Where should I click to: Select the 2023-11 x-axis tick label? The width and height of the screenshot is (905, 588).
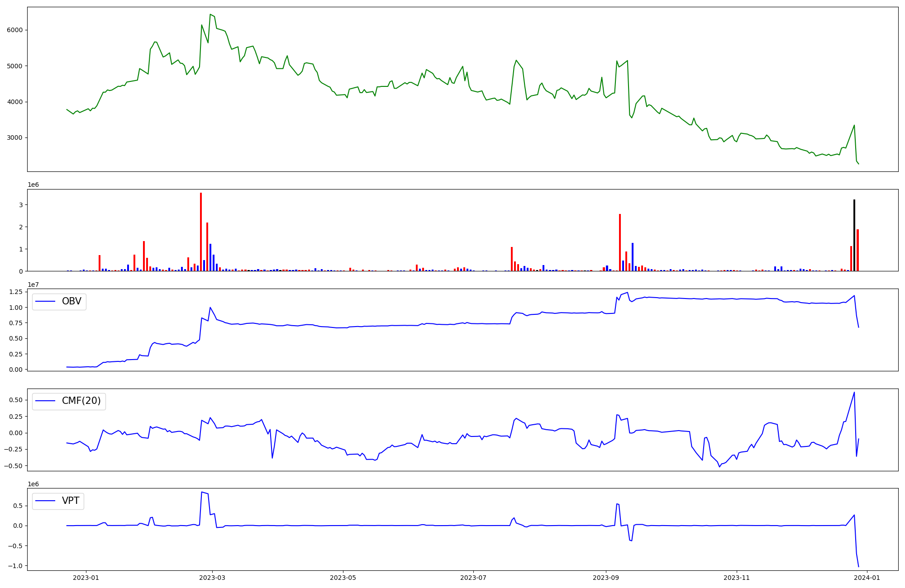tap(737, 577)
